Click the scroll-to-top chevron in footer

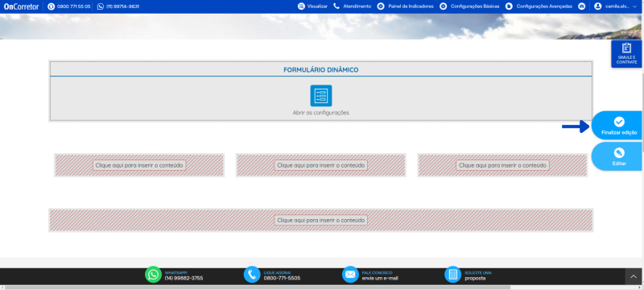tap(634, 277)
